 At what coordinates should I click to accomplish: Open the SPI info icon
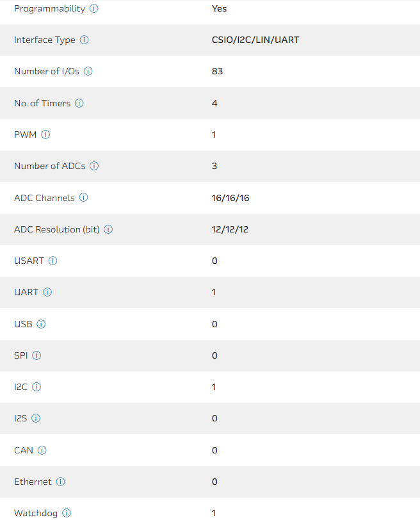37,355
